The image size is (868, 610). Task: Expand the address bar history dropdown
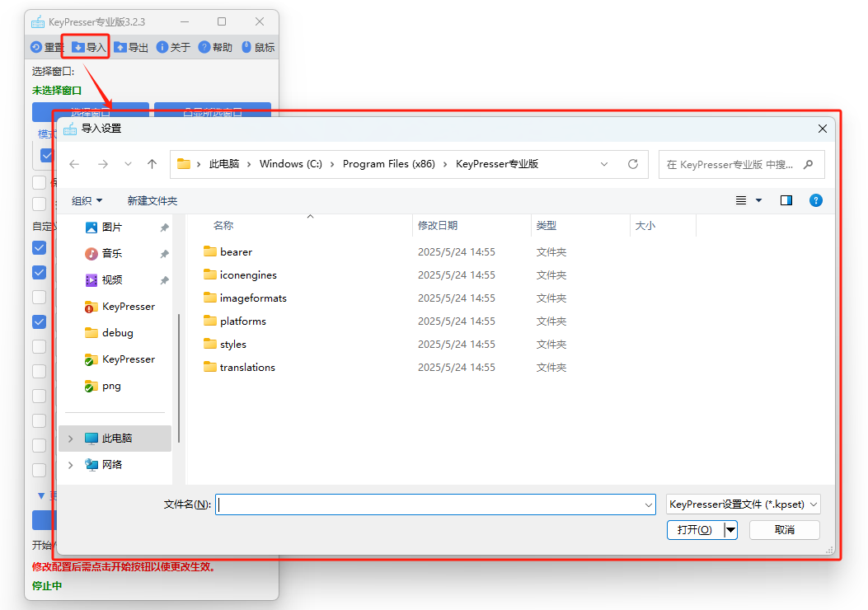(x=604, y=164)
